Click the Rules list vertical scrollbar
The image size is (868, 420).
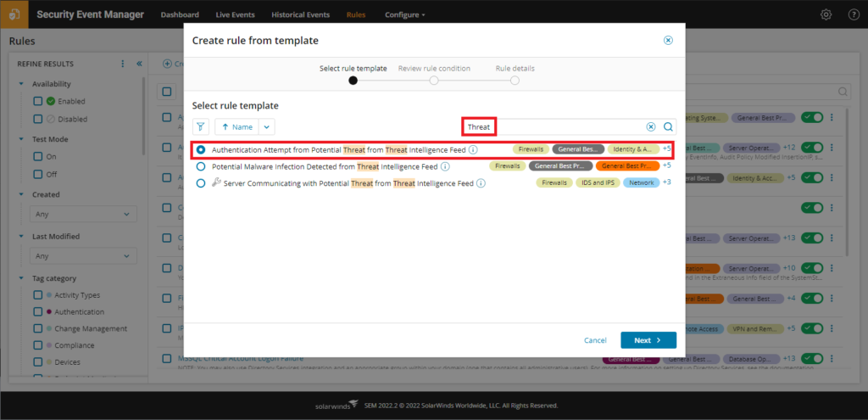click(848, 181)
